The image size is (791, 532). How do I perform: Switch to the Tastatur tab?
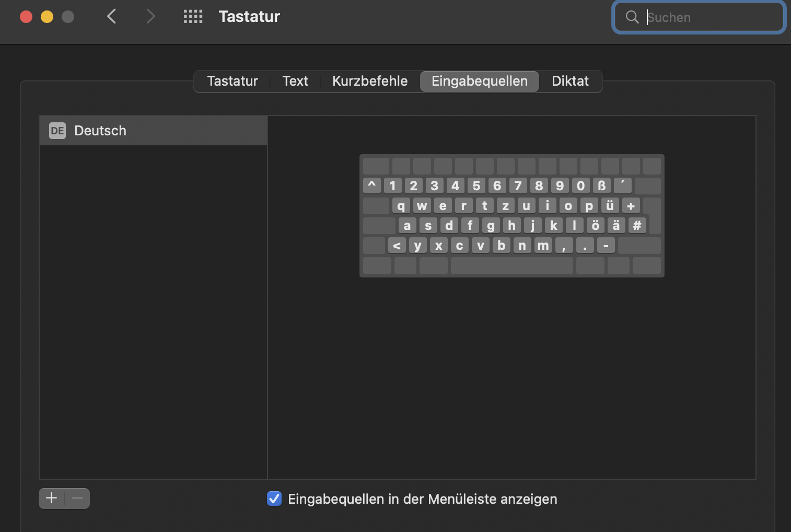232,81
